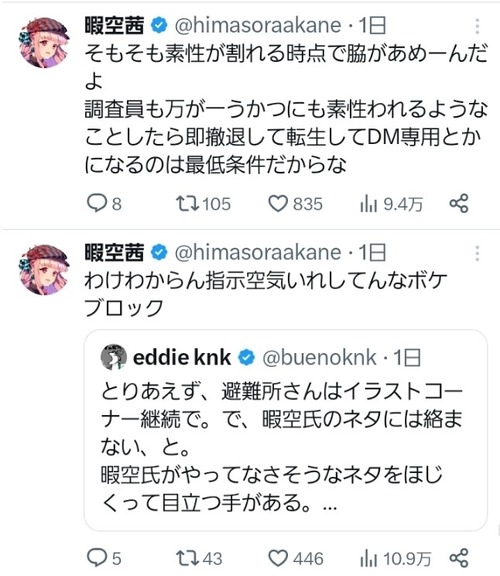
Task: Retweet the first tweet showing 105 retweets
Action: tap(203, 204)
